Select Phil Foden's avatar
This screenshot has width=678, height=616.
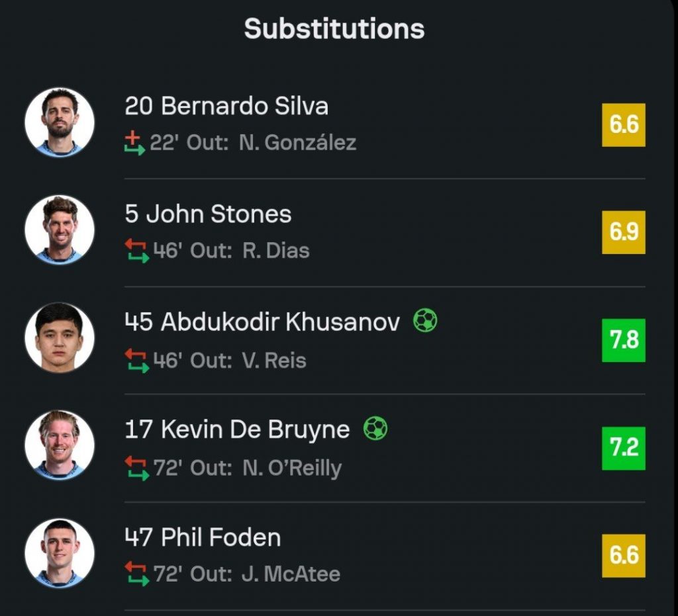coord(60,553)
